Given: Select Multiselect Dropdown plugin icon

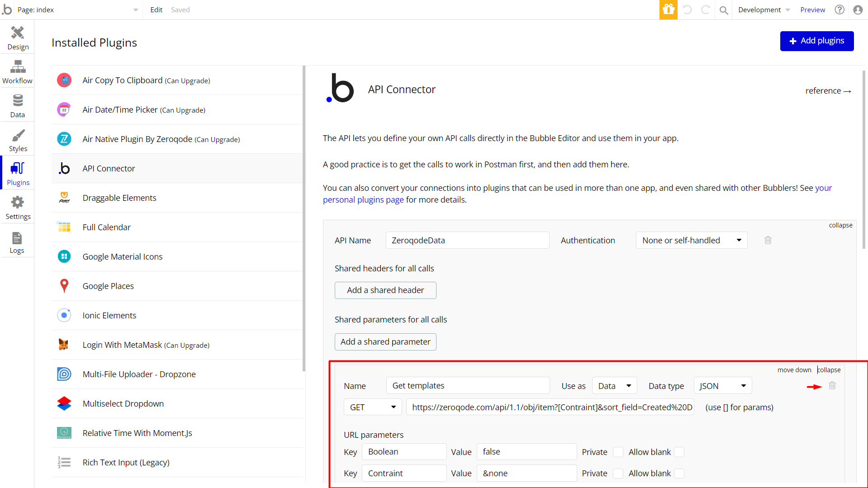Looking at the screenshot, I should (64, 403).
